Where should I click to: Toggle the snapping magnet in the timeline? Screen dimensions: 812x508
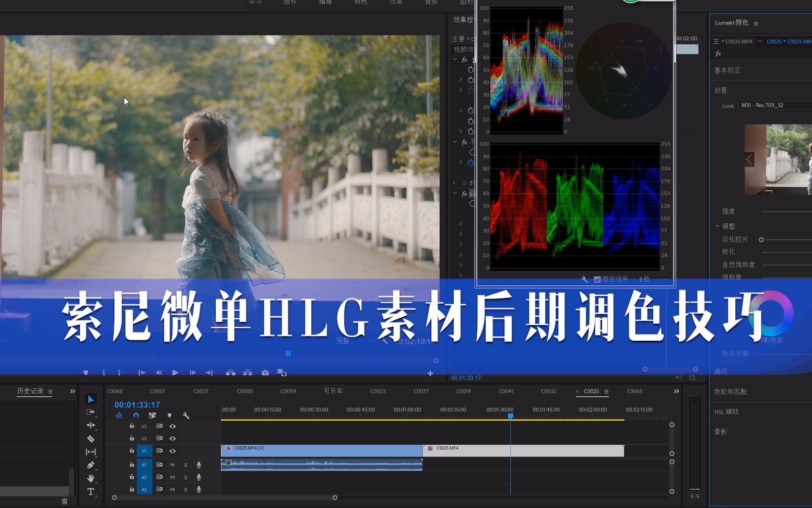(136, 415)
